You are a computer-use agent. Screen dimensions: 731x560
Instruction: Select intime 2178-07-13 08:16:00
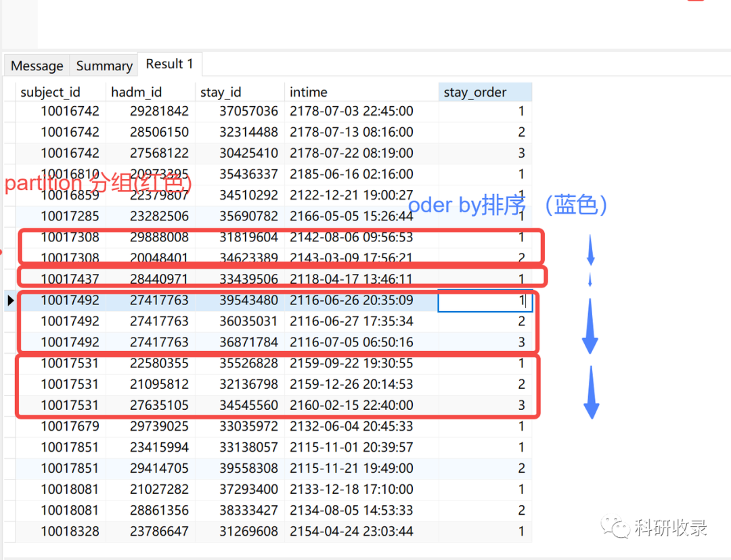(x=361, y=133)
